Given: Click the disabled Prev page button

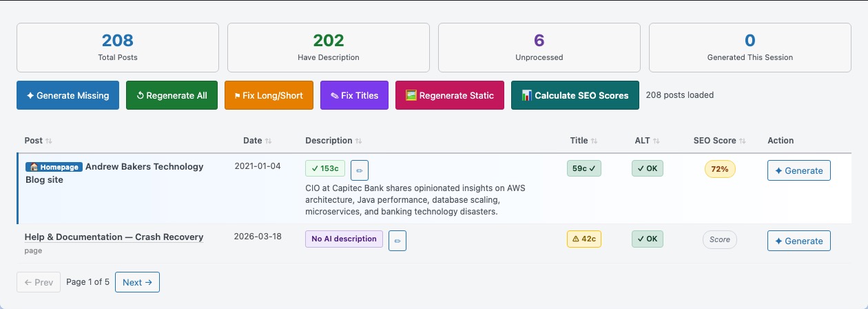Looking at the screenshot, I should pos(39,282).
